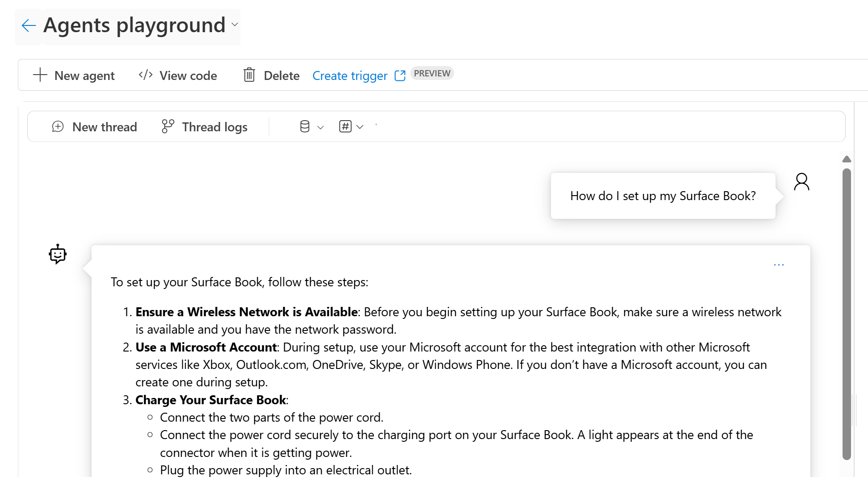This screenshot has height=494, width=868.
Task: Click the Delete trash icon
Action: pyautogui.click(x=249, y=75)
